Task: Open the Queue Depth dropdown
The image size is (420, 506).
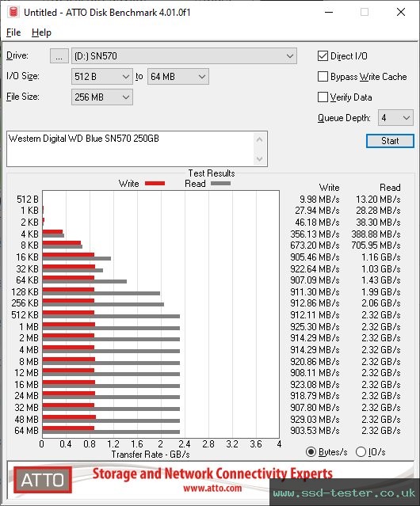Action: [395, 118]
